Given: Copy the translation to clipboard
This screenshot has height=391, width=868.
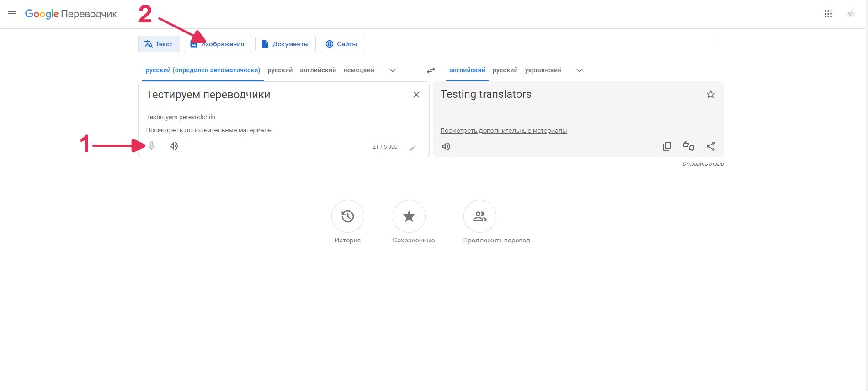Looking at the screenshot, I should click(667, 146).
